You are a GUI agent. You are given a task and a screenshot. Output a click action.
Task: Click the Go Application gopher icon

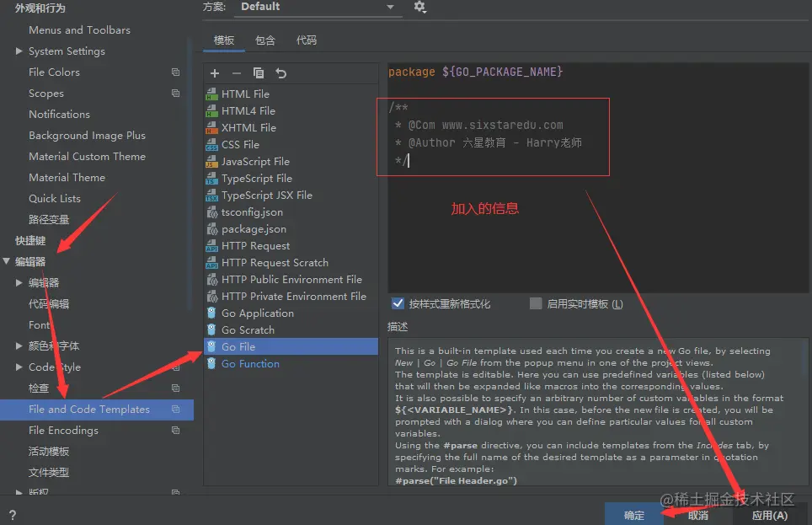click(x=211, y=313)
